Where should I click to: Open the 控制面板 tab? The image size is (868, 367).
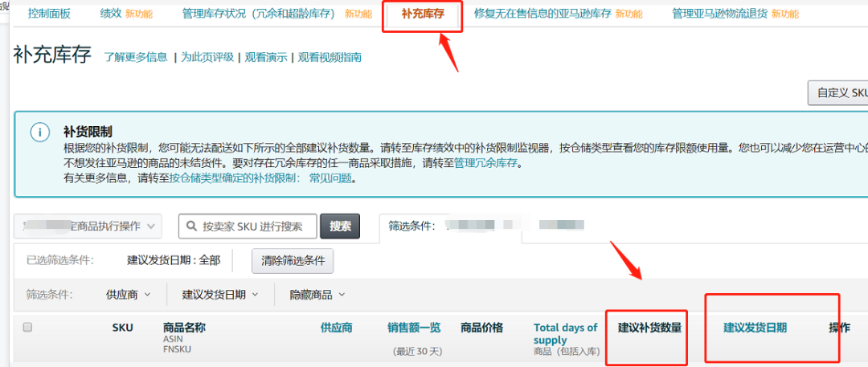tap(49, 14)
